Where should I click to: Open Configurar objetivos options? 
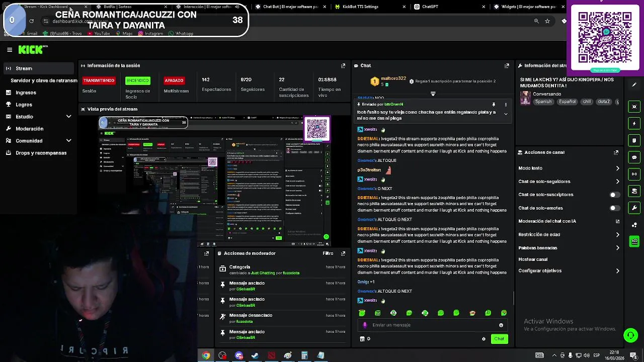coord(569,271)
